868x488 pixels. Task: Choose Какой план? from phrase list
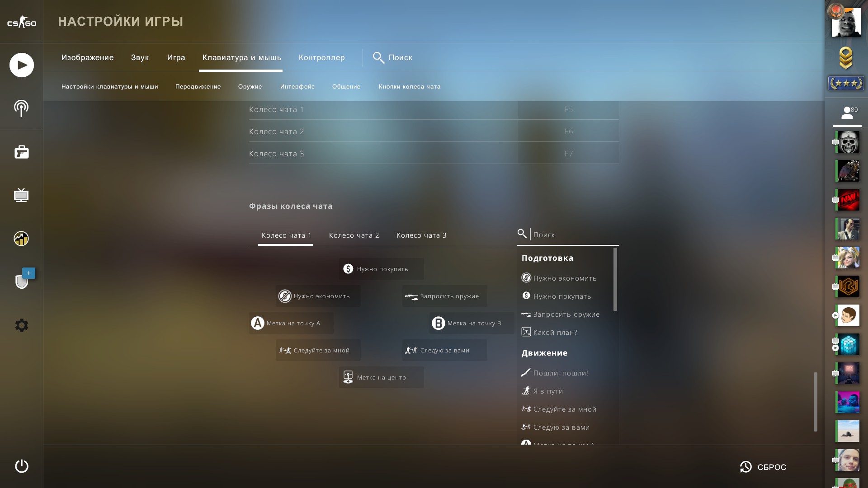click(555, 333)
